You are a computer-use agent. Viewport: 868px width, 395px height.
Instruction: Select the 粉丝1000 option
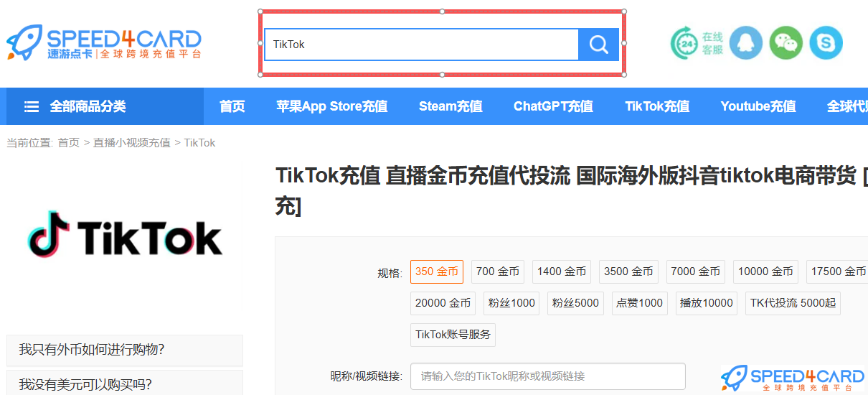[x=511, y=303]
